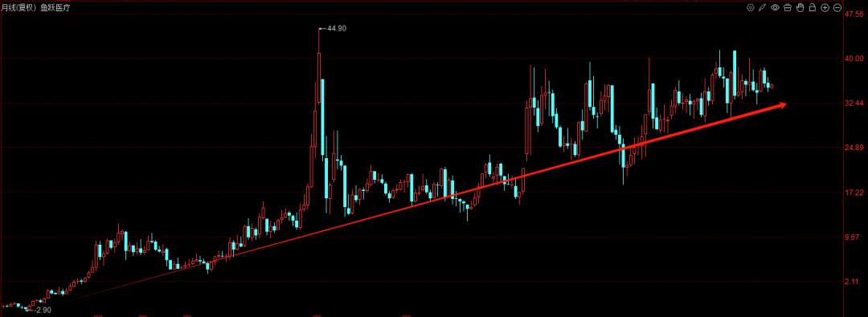Select the 2.90 low price marker

43,311
